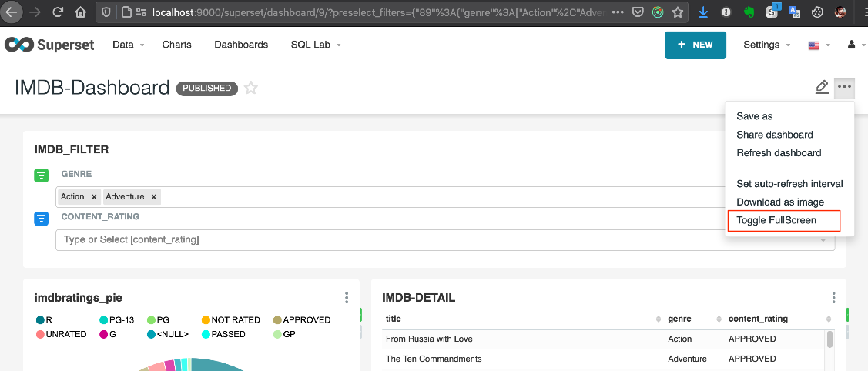Open the IMDB-DETAIL chart options menu

[833, 298]
